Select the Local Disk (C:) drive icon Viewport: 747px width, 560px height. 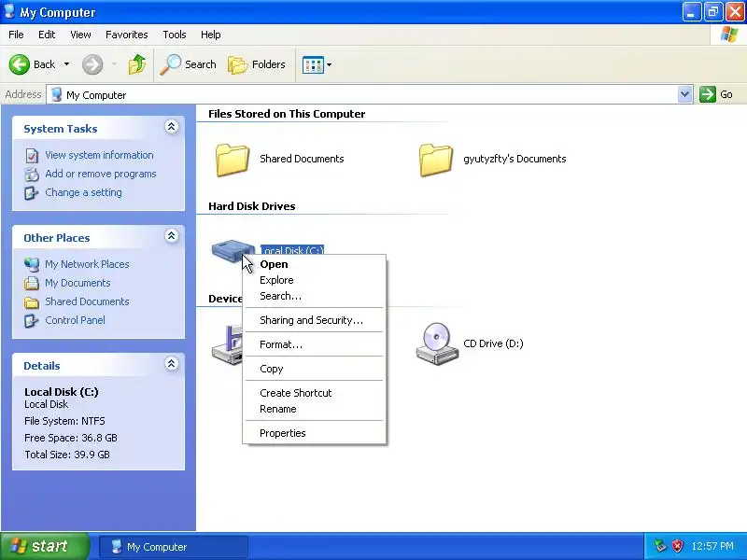[x=233, y=250]
